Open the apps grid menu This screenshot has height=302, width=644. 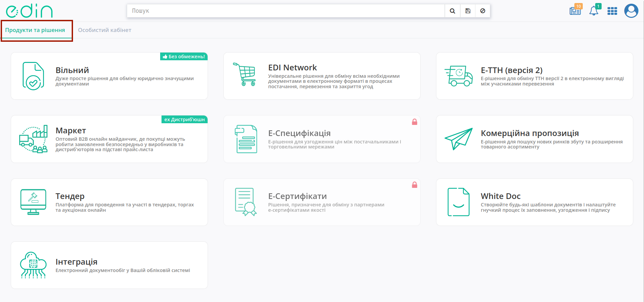pyautogui.click(x=612, y=11)
